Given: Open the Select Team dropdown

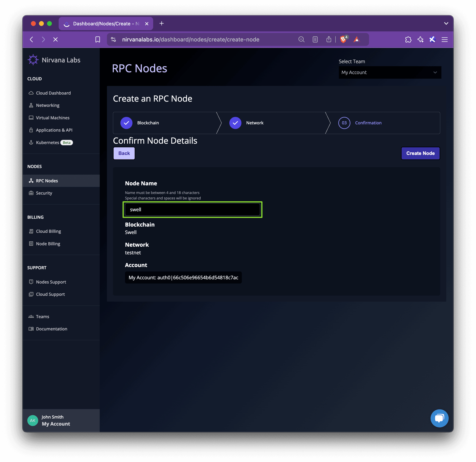Looking at the screenshot, I should [390, 72].
